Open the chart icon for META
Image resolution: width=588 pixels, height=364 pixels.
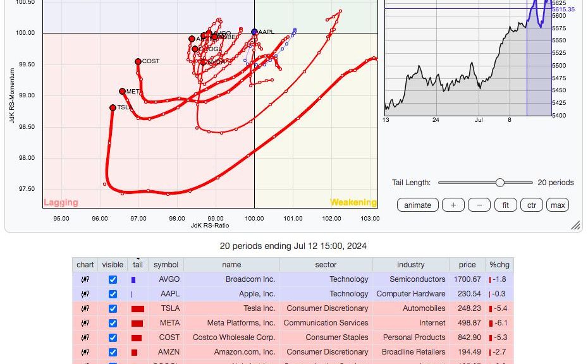(85, 323)
